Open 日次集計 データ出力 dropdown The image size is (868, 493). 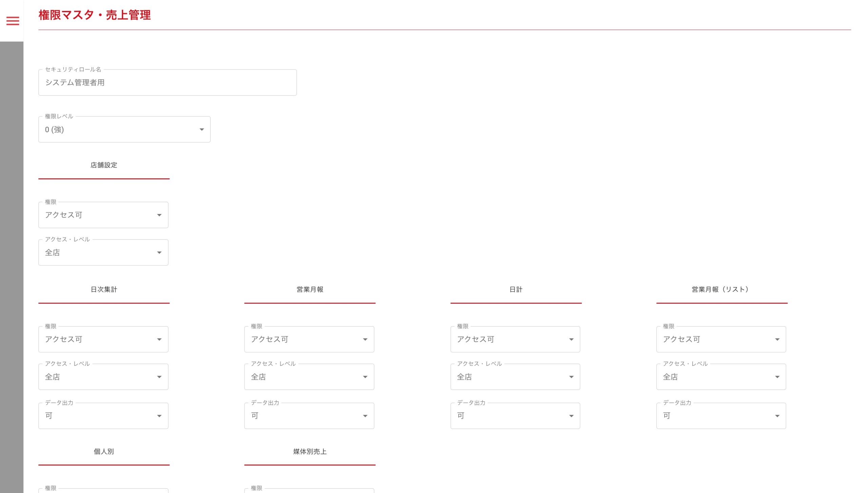coord(103,416)
